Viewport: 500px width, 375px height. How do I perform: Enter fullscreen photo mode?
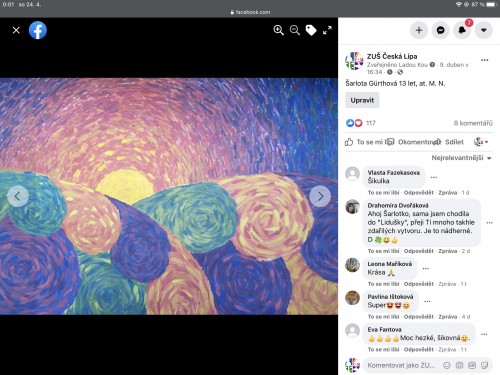327,30
